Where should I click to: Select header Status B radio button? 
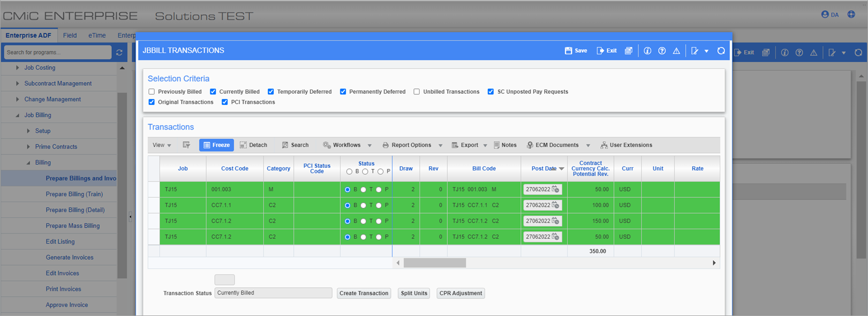pyautogui.click(x=349, y=172)
